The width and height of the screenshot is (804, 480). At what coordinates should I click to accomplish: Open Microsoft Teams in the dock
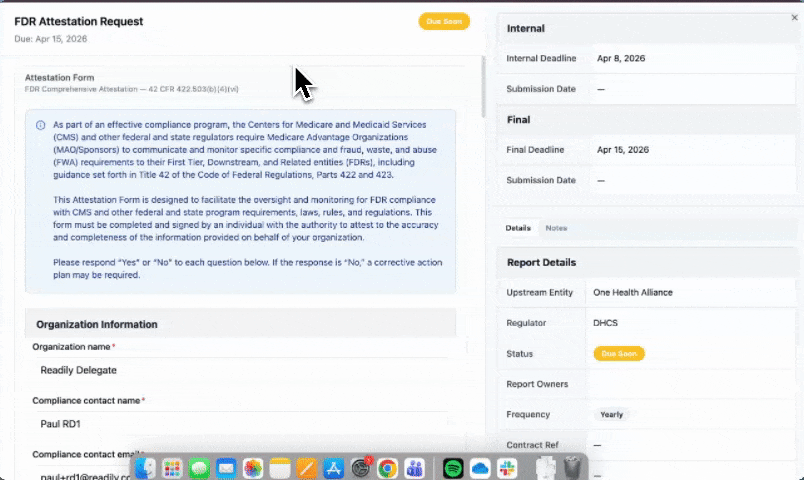(414, 468)
